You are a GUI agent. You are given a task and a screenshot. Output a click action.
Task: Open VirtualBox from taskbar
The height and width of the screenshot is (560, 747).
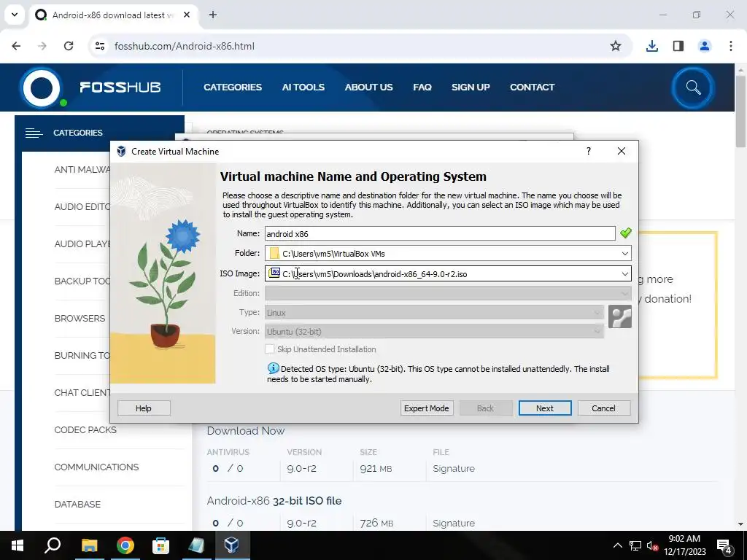tap(232, 545)
